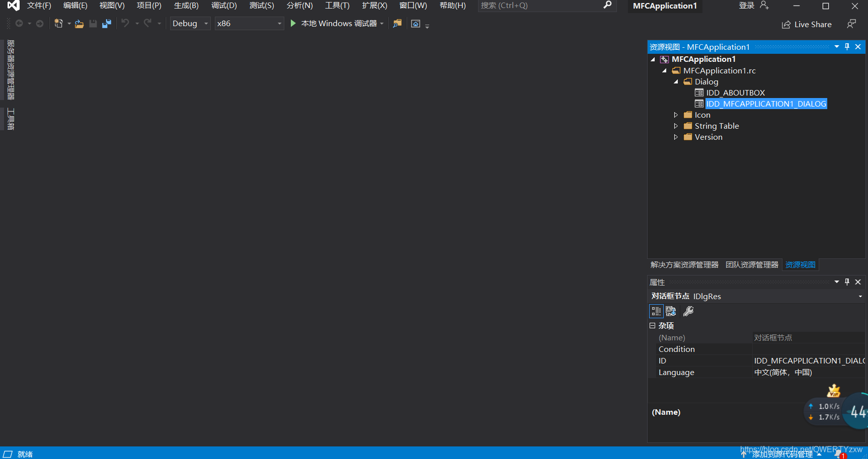Image resolution: width=868 pixels, height=459 pixels.
Task: Collapse the MFCApplication1.rc node
Action: [x=664, y=70]
